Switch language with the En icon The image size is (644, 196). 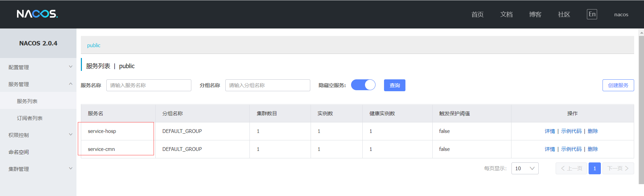coord(592,14)
